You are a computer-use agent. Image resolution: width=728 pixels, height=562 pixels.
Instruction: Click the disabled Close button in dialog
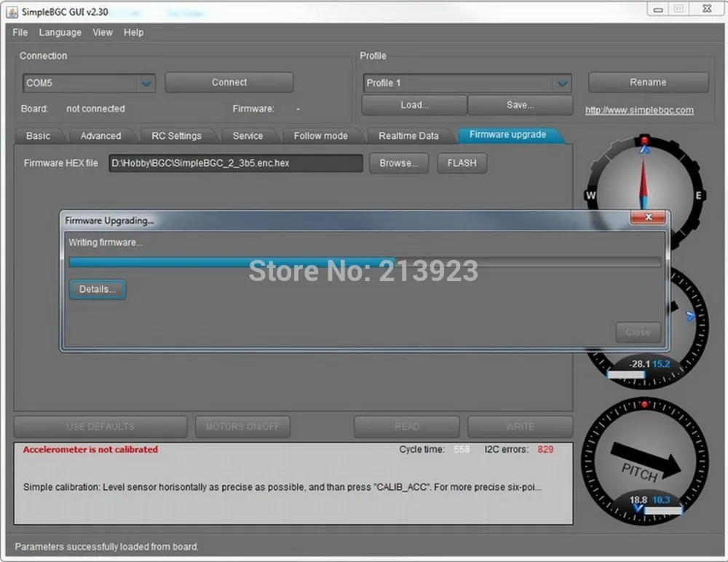click(638, 332)
